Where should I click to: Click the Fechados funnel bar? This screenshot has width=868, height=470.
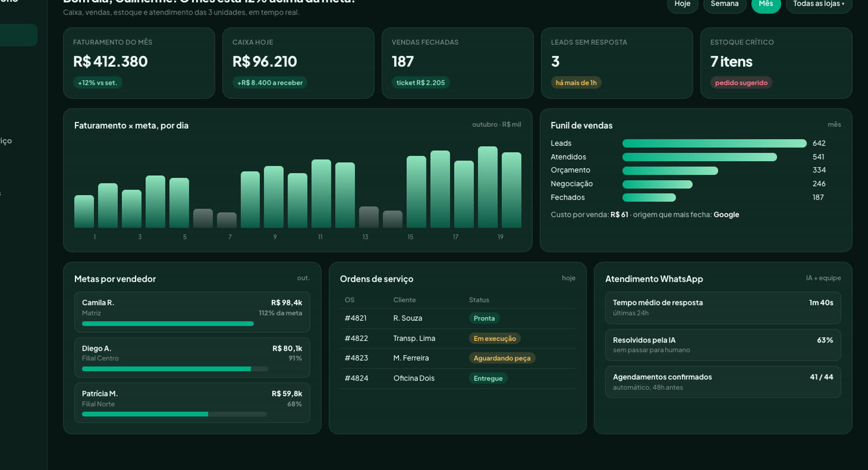[x=649, y=198]
